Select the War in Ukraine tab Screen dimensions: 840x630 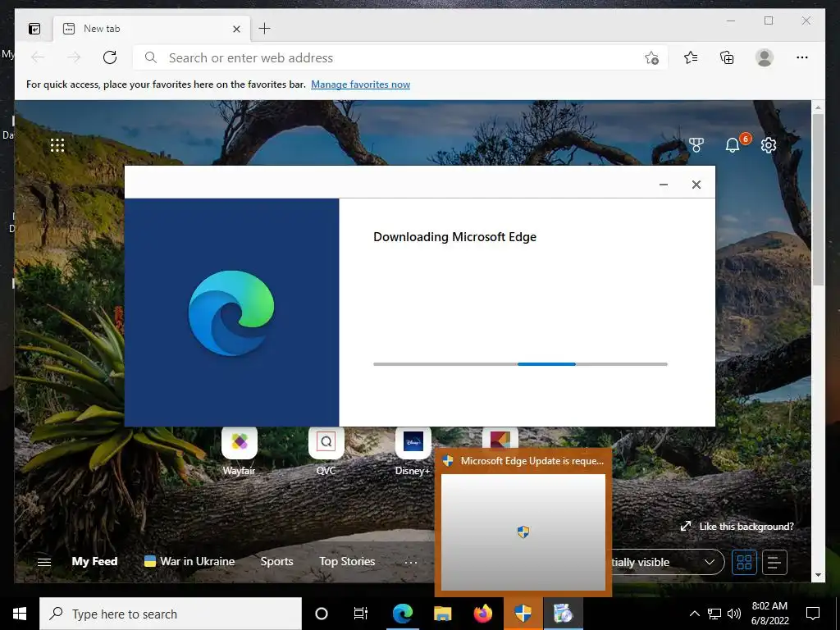[189, 561]
